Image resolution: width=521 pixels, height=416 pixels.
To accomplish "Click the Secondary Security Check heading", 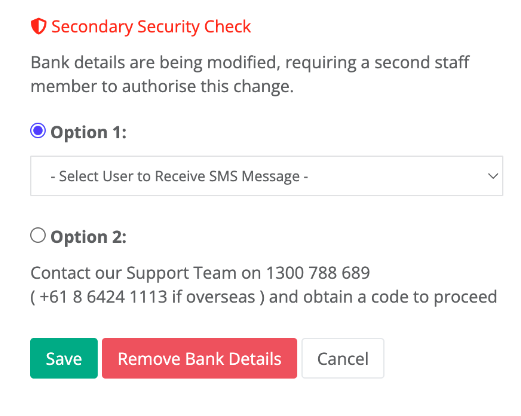I will pyautogui.click(x=151, y=27).
